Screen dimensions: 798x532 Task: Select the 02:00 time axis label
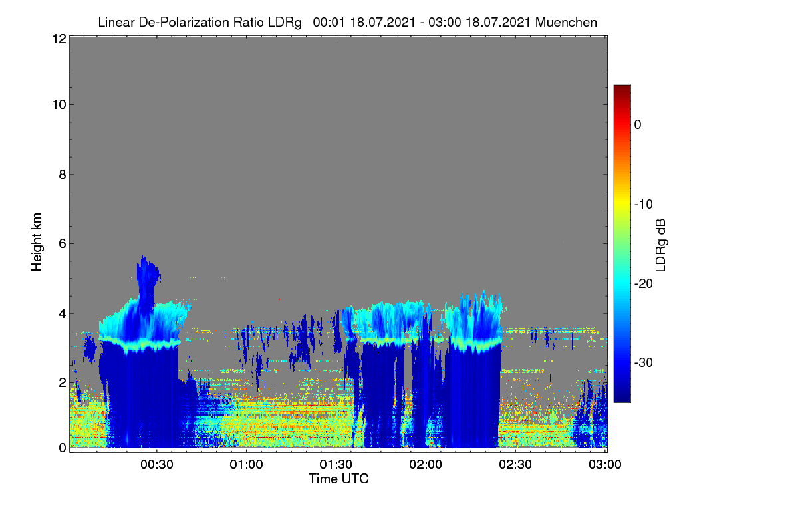(x=426, y=464)
